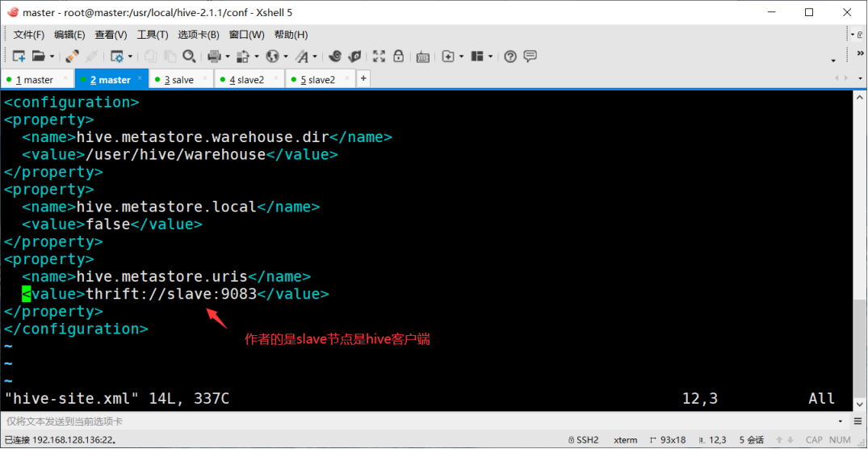
Task: Click the hive.metastore.uris name line
Action: (166, 276)
